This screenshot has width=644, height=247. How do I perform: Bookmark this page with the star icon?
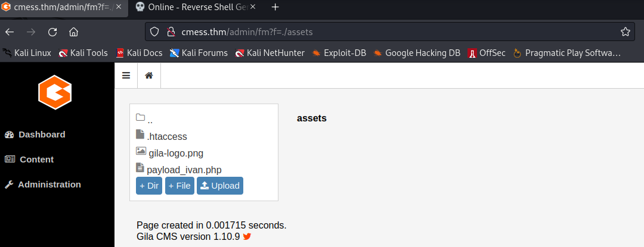[x=625, y=32]
